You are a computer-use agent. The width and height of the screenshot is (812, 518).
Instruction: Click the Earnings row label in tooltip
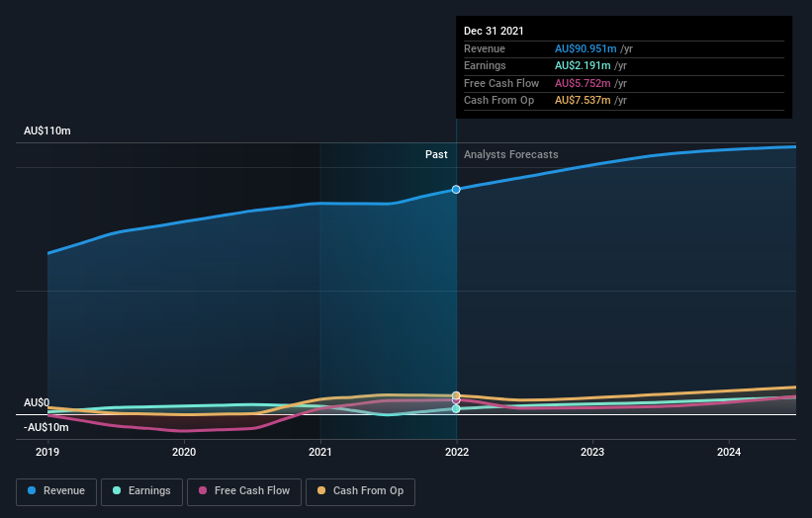point(485,65)
